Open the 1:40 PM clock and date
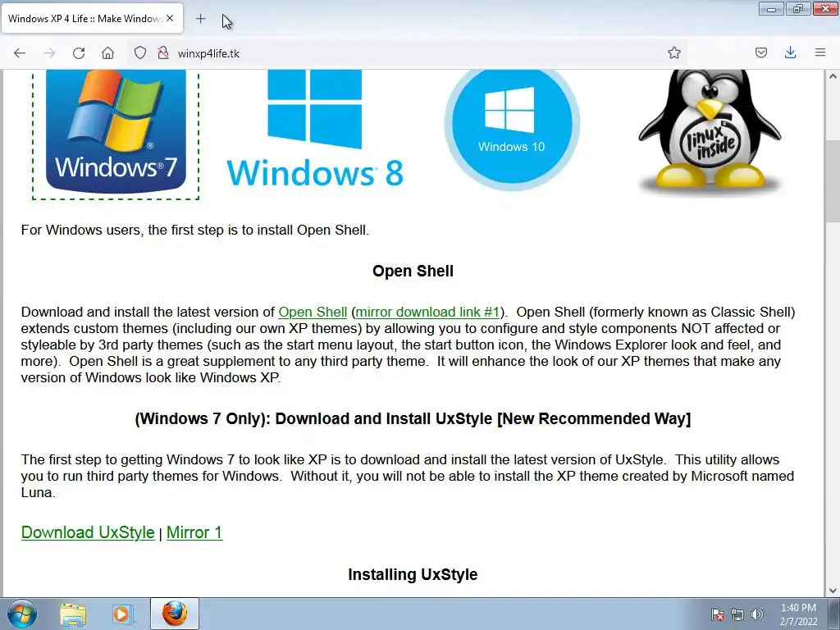 tap(798, 614)
